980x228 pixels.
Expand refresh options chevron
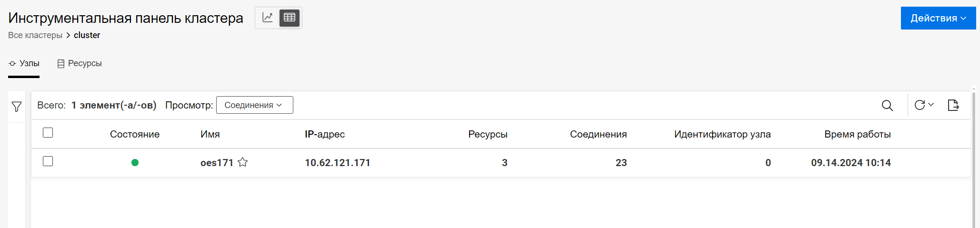click(931, 105)
